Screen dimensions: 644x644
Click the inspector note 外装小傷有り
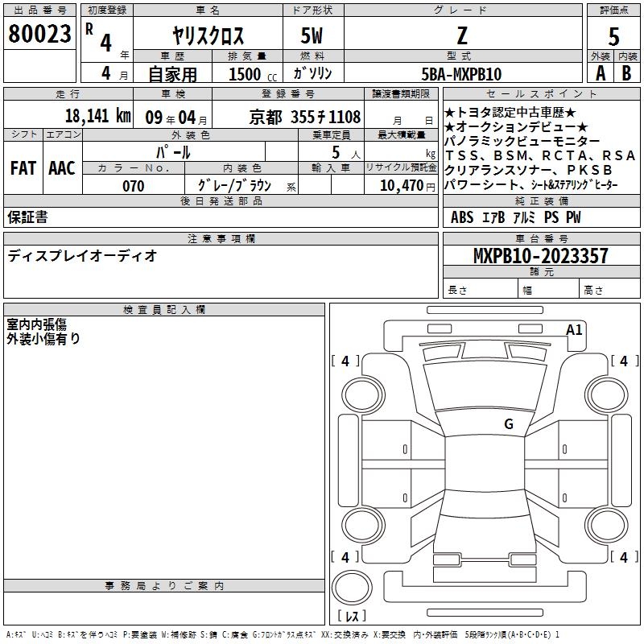click(43, 338)
